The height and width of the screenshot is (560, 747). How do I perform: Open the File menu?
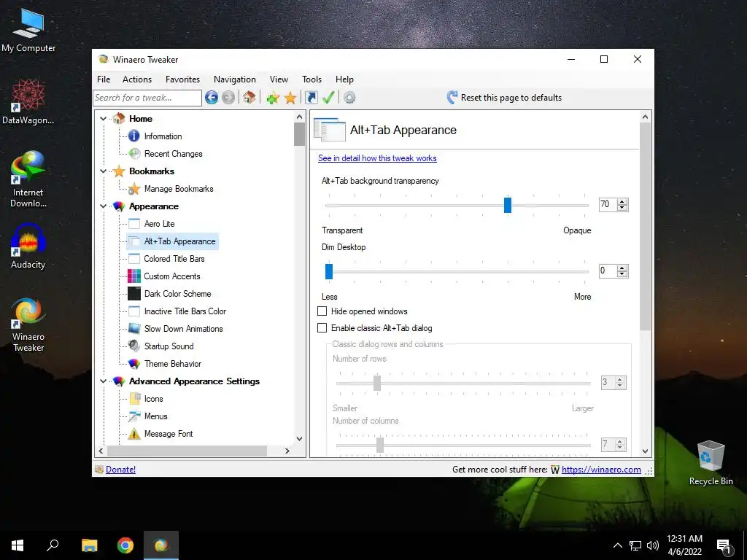(x=104, y=79)
